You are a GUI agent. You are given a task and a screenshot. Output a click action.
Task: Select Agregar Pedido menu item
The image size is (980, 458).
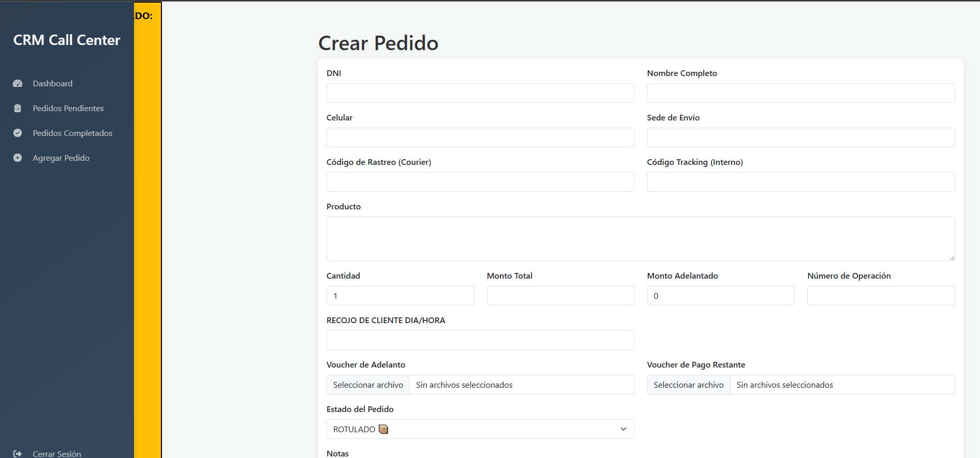[61, 158]
